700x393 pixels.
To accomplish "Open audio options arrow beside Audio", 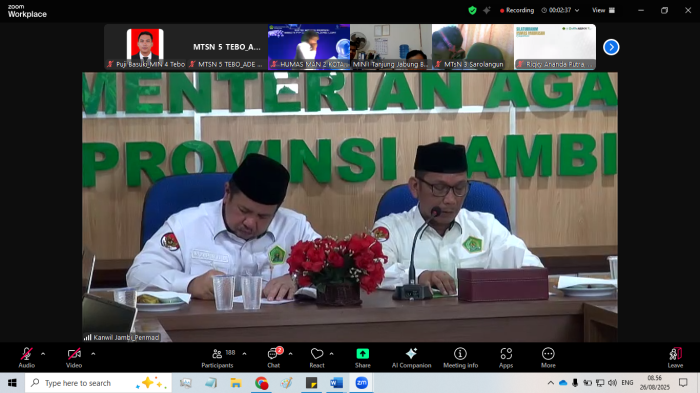I will point(43,354).
